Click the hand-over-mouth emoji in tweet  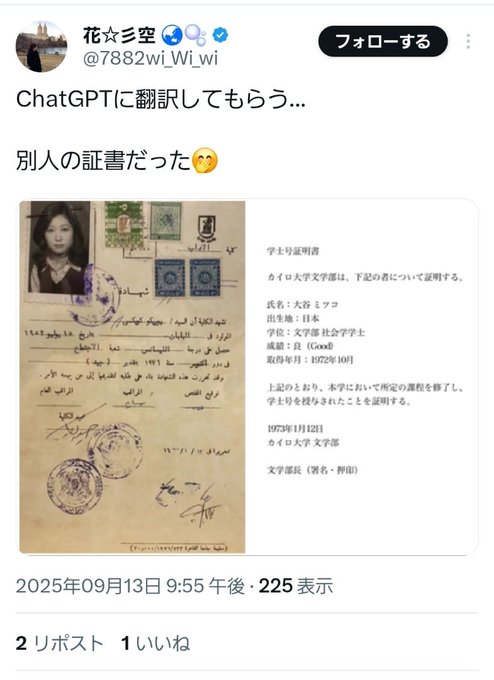click(204, 161)
